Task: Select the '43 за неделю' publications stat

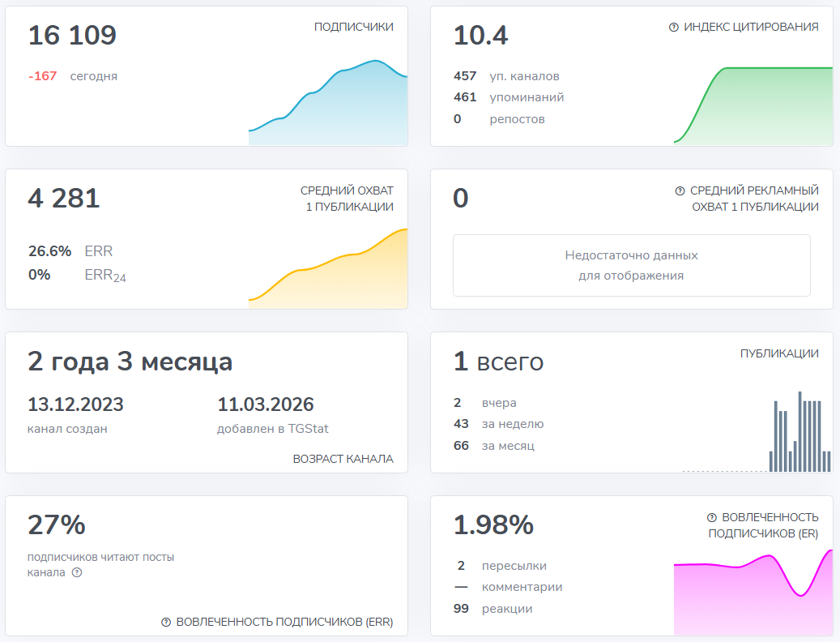Action: (x=502, y=424)
